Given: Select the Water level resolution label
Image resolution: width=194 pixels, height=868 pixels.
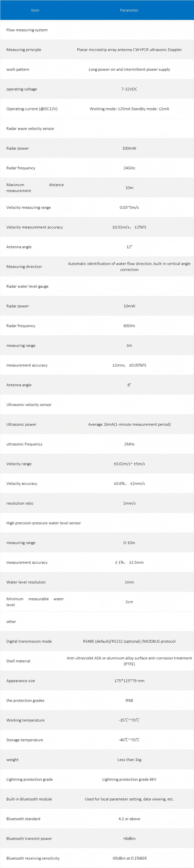Looking at the screenshot, I should pyautogui.click(x=26, y=582).
